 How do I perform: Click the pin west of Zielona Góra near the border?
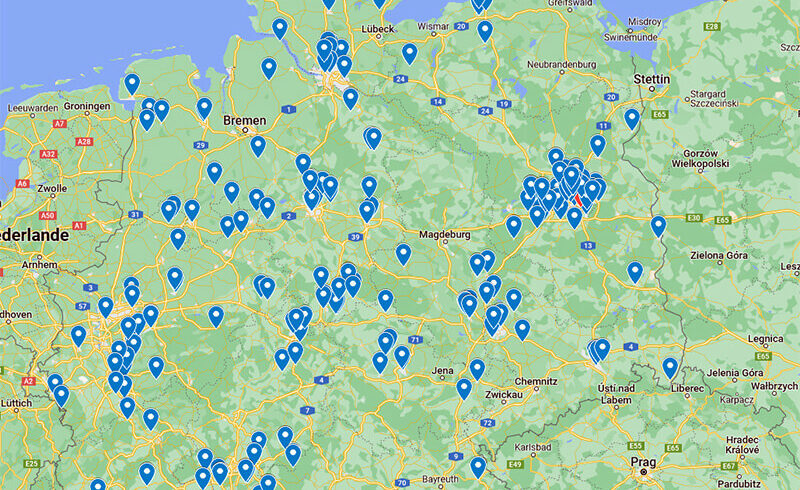(635, 271)
